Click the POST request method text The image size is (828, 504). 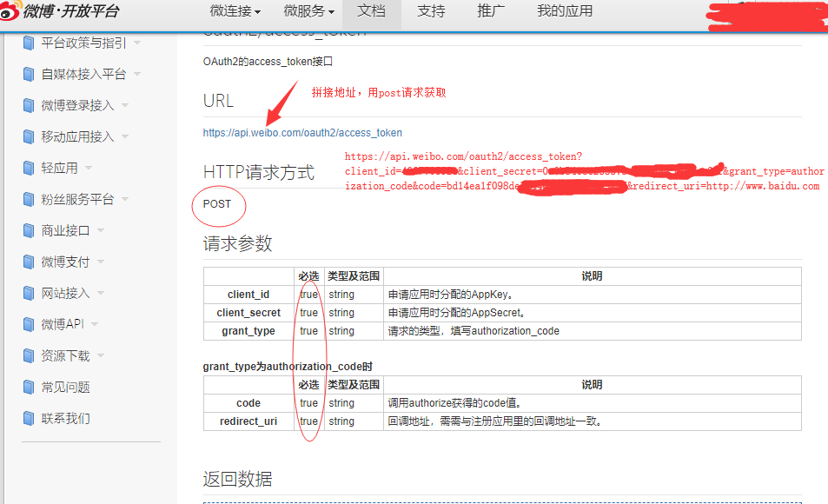[217, 204]
